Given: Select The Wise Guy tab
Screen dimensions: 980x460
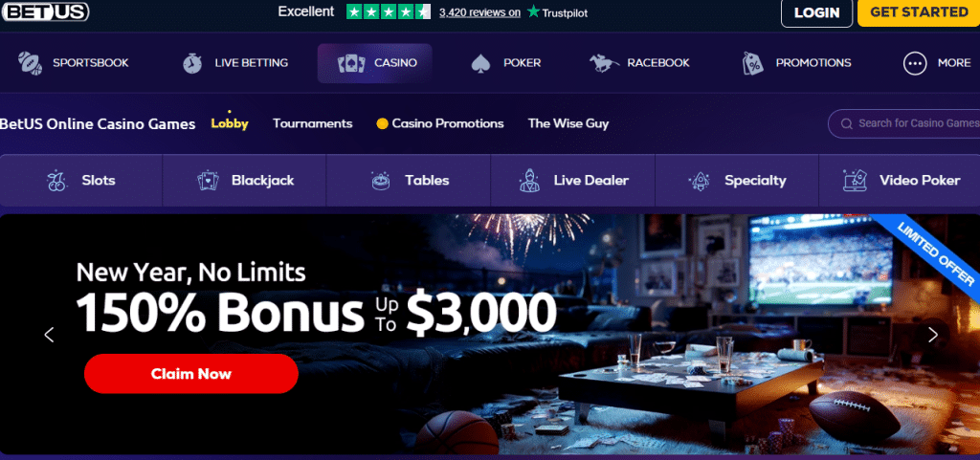Looking at the screenshot, I should 568,123.
